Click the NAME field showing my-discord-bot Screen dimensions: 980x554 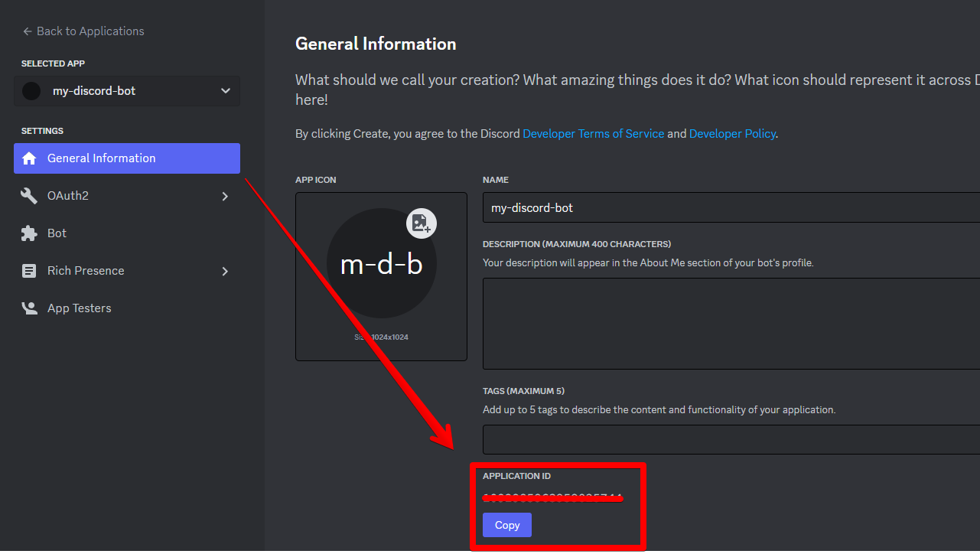pyautogui.click(x=689, y=207)
